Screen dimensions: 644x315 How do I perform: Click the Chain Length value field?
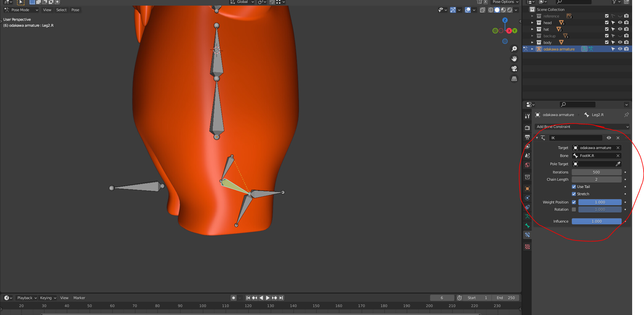click(x=597, y=179)
